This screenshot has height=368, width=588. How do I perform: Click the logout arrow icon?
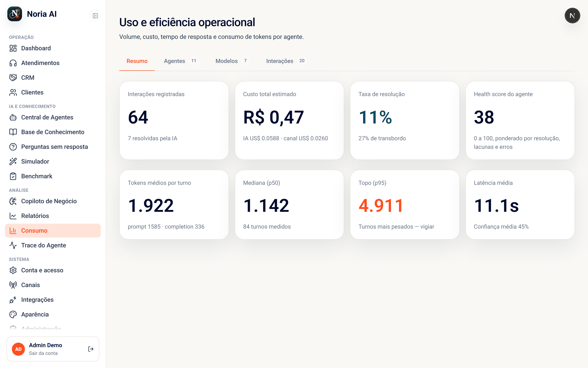[91, 349]
